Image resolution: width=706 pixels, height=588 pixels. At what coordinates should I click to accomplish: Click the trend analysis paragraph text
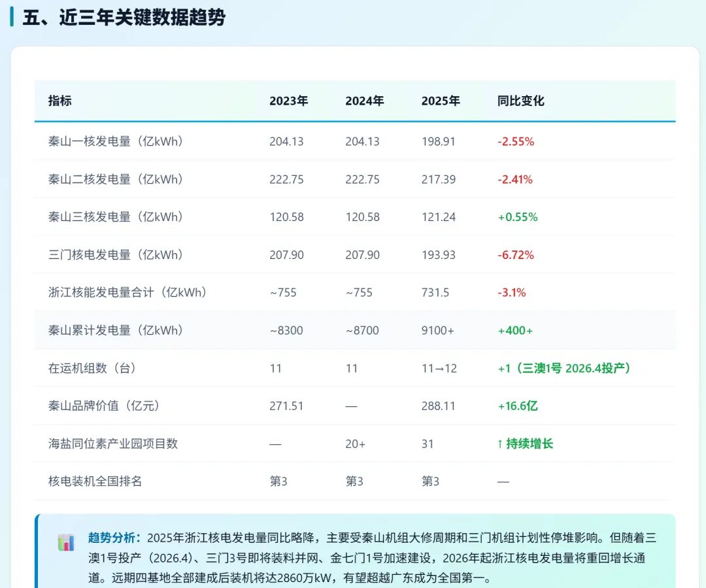(x=373, y=557)
